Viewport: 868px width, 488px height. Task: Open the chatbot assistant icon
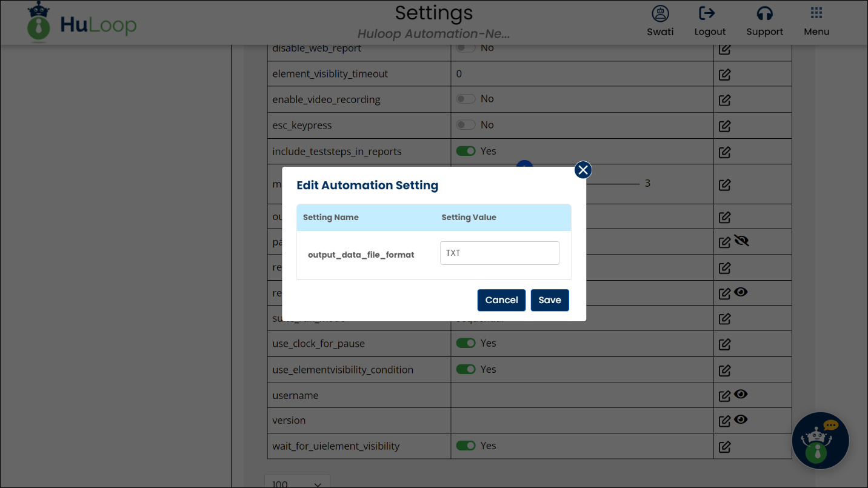(820, 441)
